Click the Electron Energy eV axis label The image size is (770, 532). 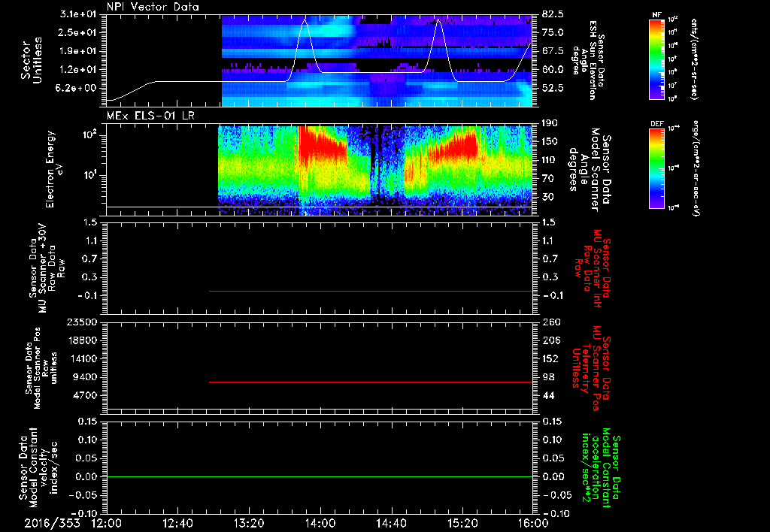pyautogui.click(x=55, y=169)
